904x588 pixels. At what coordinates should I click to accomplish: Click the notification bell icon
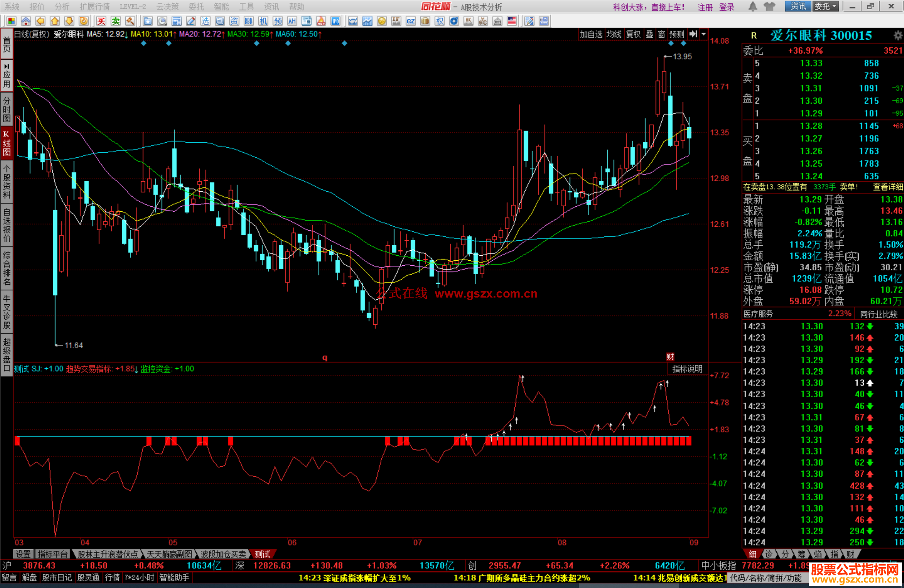752,6
